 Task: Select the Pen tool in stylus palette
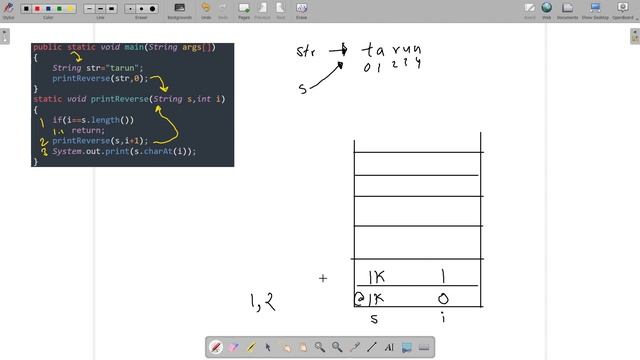216,347
